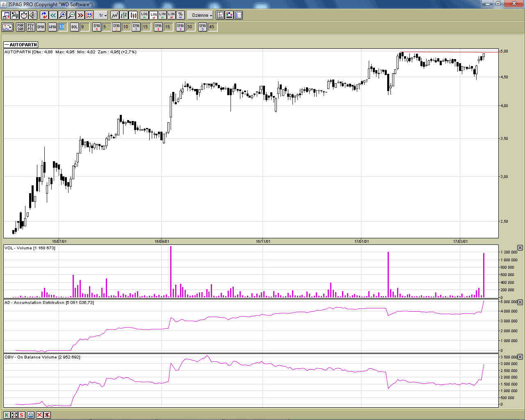Open the color palette settings icon
Viewport: 525px width, 420px height.
[x=229, y=15]
